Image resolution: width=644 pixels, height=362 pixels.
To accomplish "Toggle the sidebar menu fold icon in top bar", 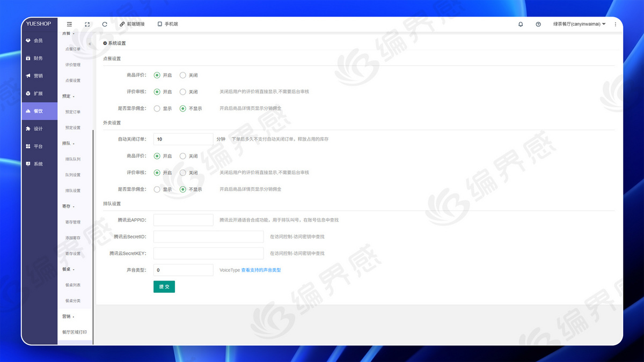I will [x=69, y=24].
